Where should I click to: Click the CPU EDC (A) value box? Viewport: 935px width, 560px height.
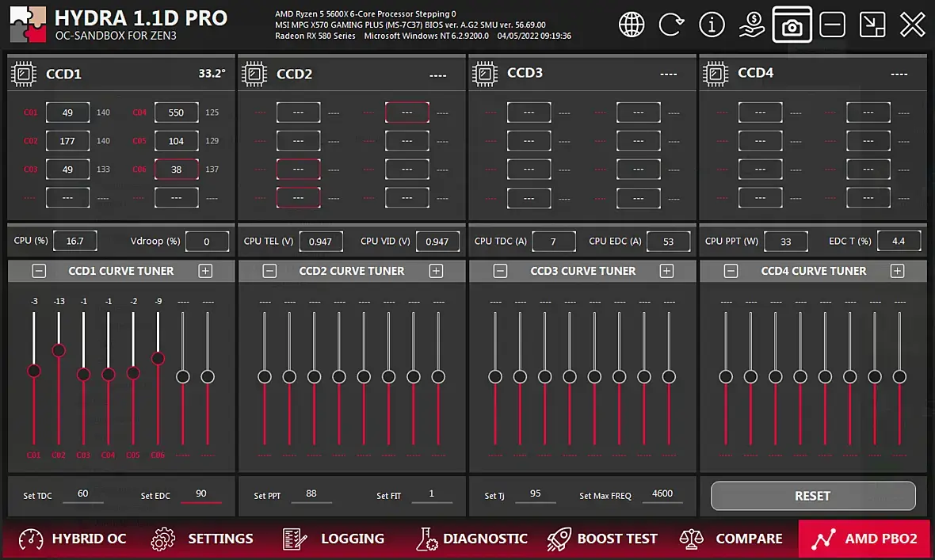(x=669, y=242)
